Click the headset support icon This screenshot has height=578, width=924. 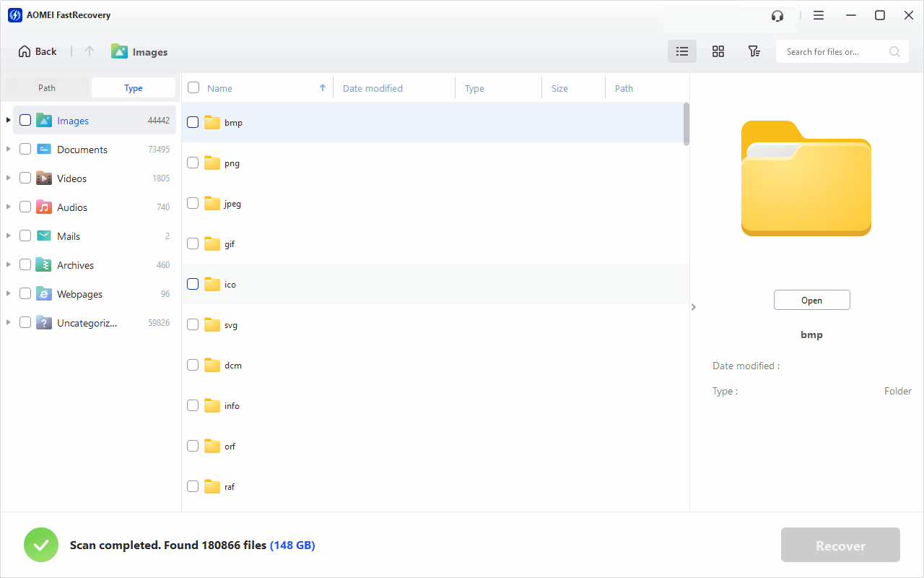click(x=777, y=15)
